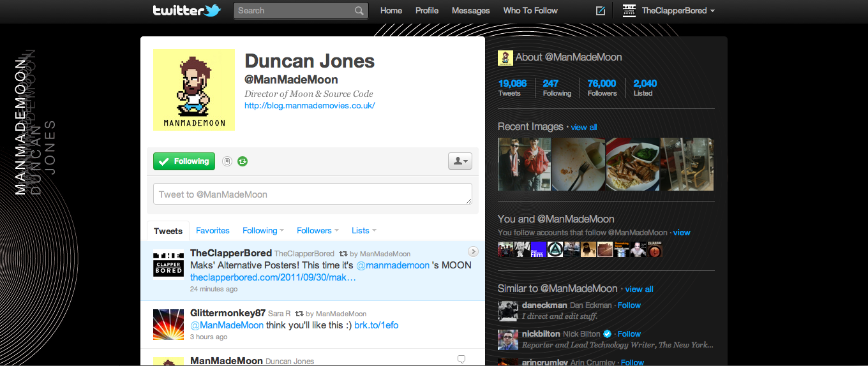This screenshot has height=366, width=868.
Task: Open blog.manmademovies.co.uk link
Action: [x=310, y=105]
